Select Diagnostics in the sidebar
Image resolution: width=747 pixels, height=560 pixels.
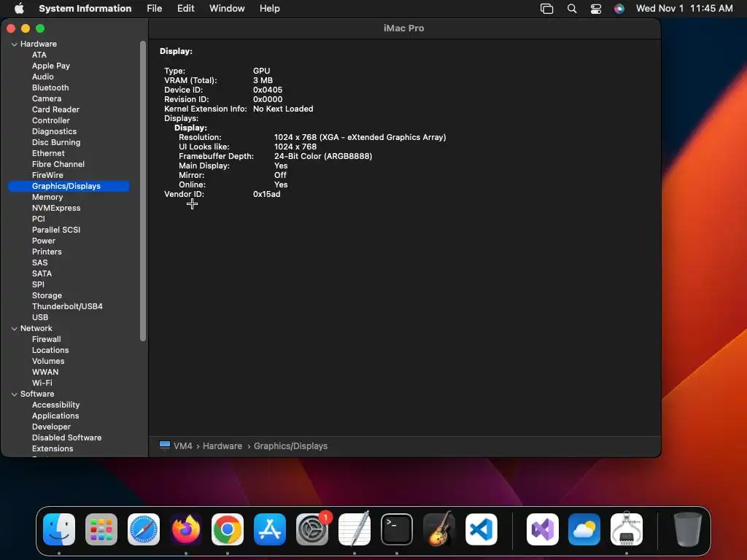coord(54,131)
